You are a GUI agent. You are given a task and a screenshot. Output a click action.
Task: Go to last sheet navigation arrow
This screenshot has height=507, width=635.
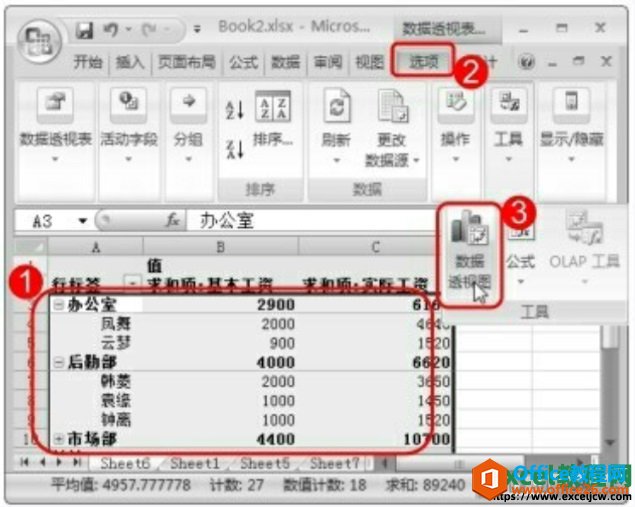[77, 462]
